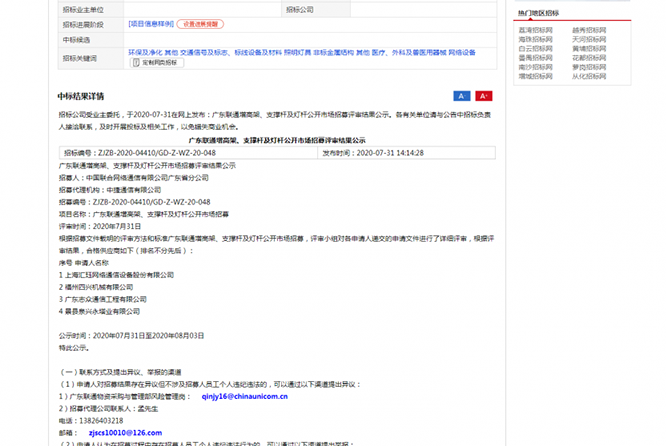Open 天河招标网 region link
This screenshot has width=666, height=446.
click(x=589, y=40)
